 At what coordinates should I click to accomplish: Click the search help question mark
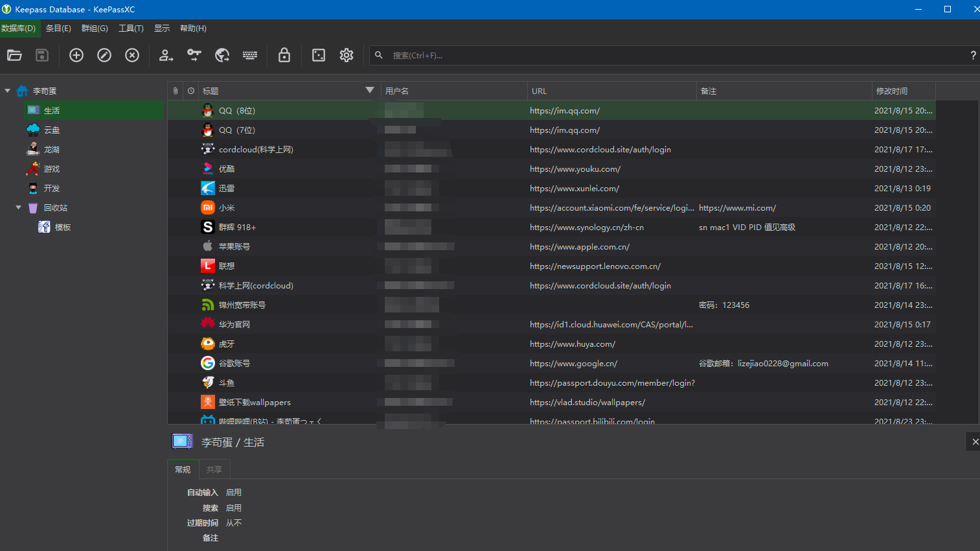[973, 56]
